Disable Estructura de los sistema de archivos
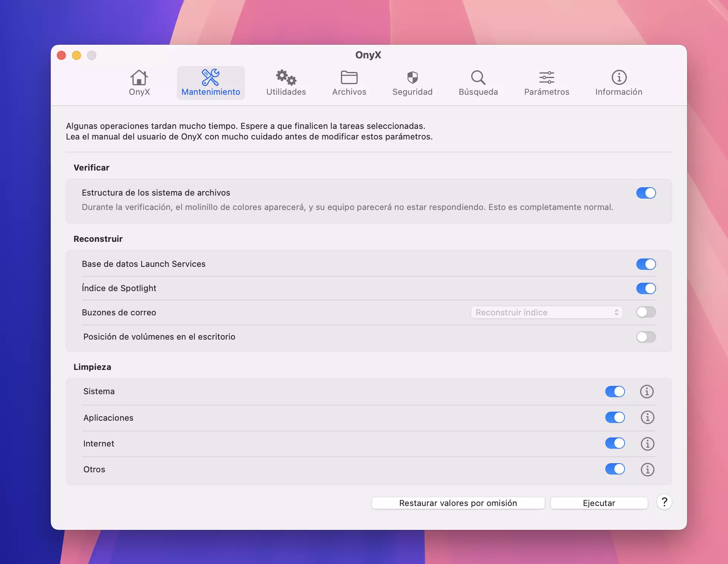 [x=646, y=193]
